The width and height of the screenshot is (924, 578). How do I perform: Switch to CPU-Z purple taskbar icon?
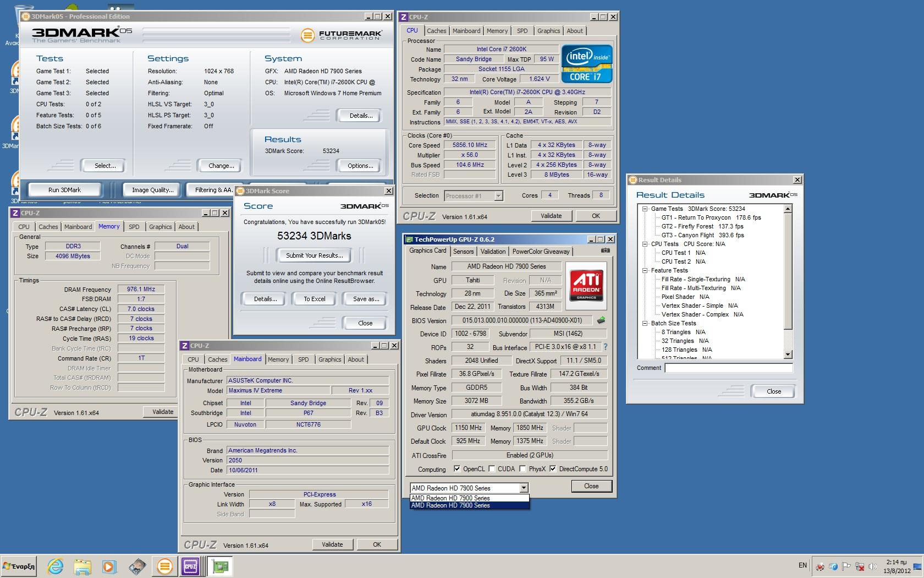190,566
